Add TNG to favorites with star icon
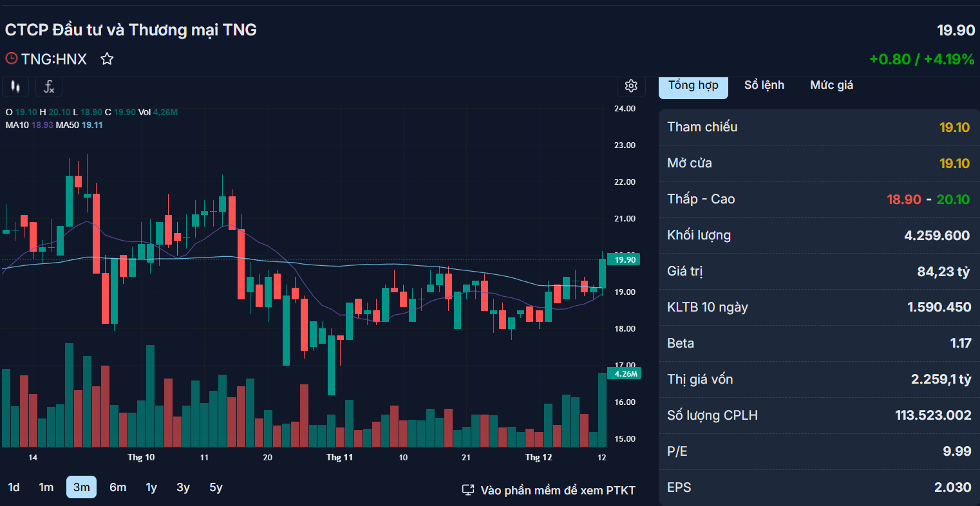This screenshot has height=506, width=980. click(x=107, y=59)
